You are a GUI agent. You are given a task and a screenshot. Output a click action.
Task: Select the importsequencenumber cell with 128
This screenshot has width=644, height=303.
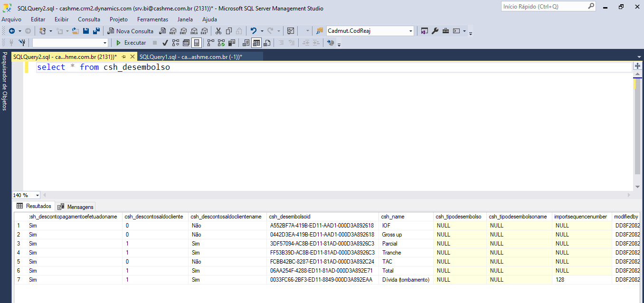click(583, 280)
